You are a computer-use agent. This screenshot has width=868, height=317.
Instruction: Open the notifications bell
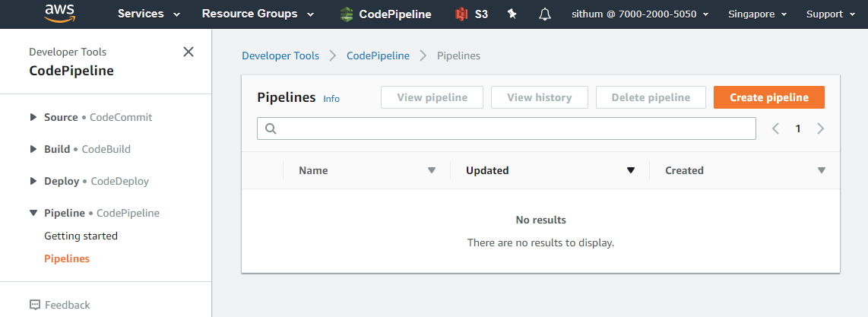(x=545, y=14)
